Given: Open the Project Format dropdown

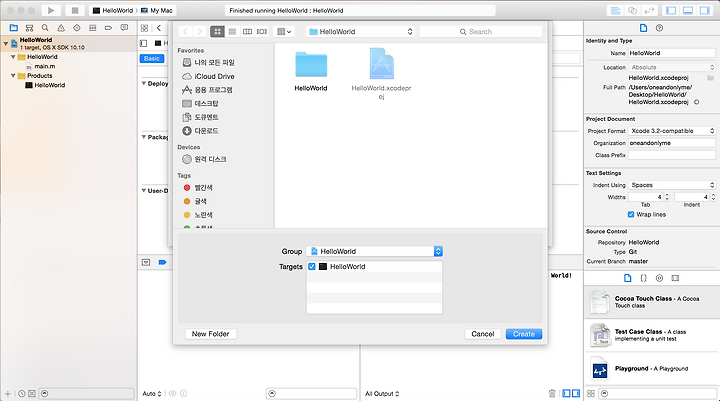Looking at the screenshot, I should (x=672, y=131).
